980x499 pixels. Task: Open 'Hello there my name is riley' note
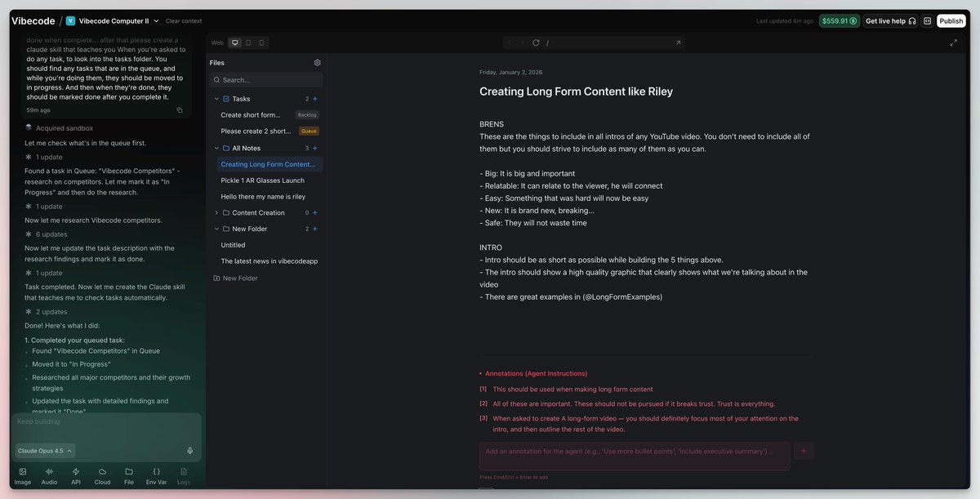[269, 197]
